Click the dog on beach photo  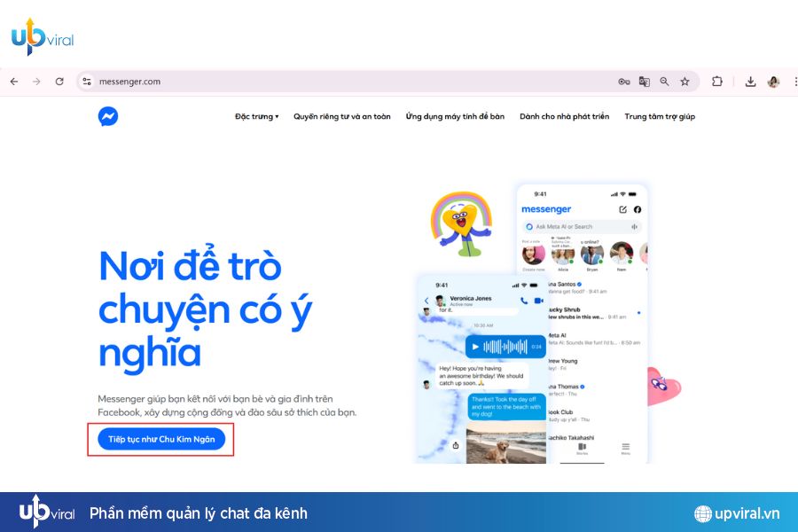coord(506,443)
